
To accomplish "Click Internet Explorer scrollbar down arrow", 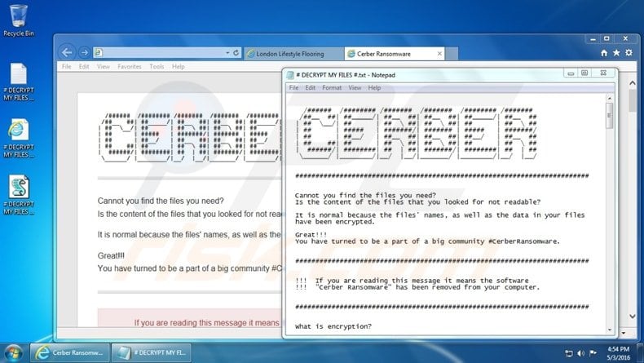I will tap(633, 317).
